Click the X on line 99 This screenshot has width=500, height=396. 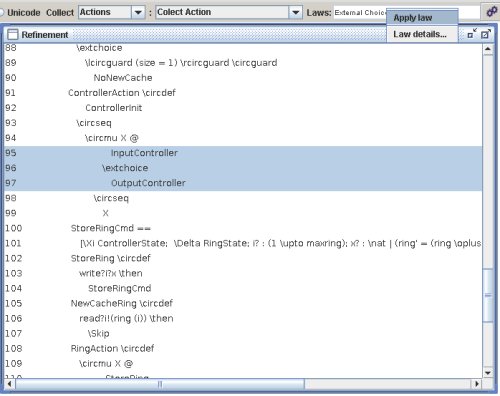[x=105, y=213]
